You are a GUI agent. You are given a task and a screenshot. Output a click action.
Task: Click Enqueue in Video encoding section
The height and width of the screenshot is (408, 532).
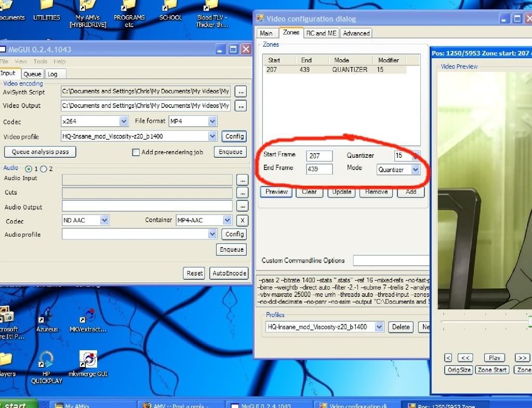coord(230,152)
